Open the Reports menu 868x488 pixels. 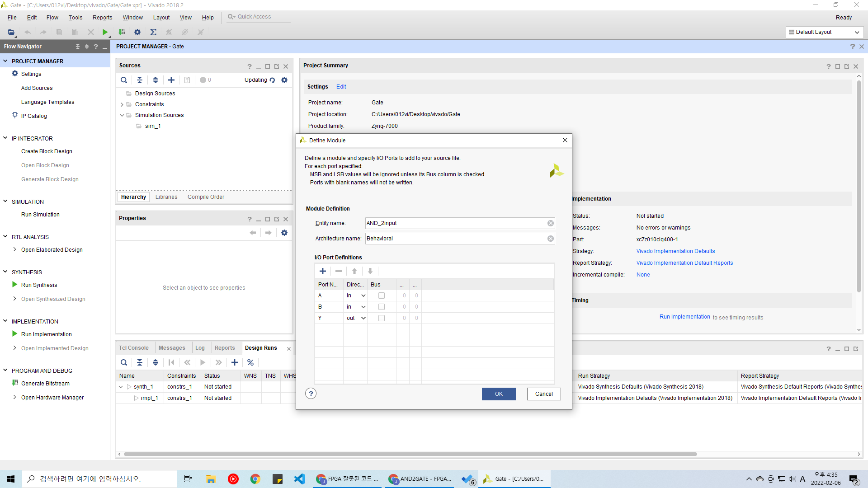[x=102, y=18]
